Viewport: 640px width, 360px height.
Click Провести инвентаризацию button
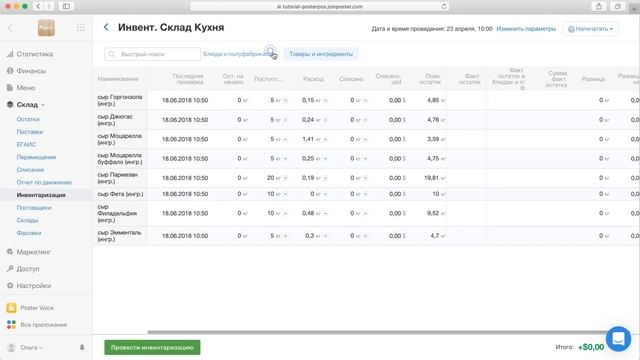(x=152, y=347)
